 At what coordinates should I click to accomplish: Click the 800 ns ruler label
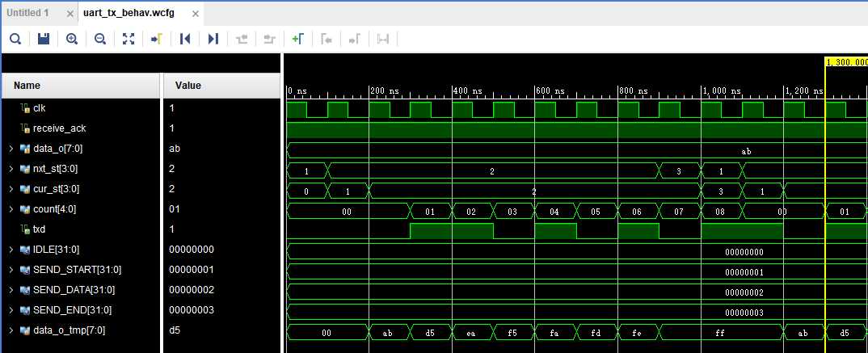[634, 90]
